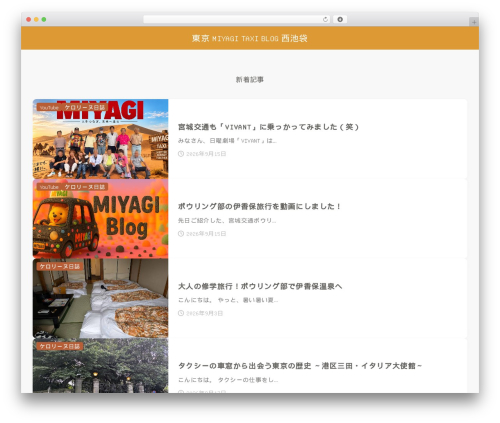Viewport: 500px width, 423px height.
Task: Open article 宮城交通も「VIVANT」に乗っかってみました
Action: 268,127
